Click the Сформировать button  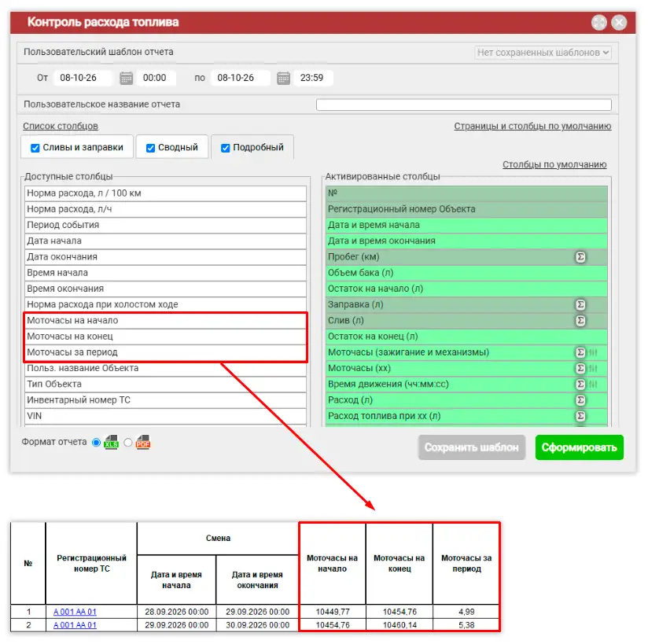(580, 447)
